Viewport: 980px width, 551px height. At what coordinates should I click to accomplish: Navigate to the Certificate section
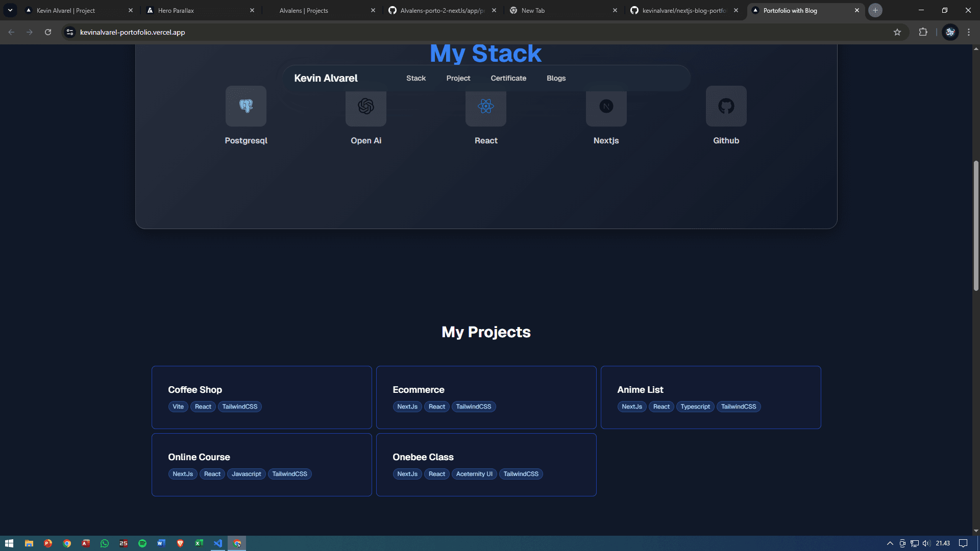coord(508,78)
